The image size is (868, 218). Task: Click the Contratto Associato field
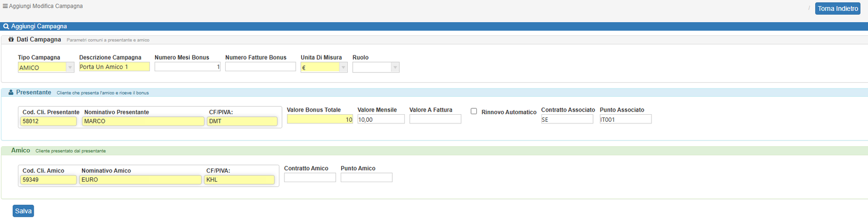tap(567, 119)
